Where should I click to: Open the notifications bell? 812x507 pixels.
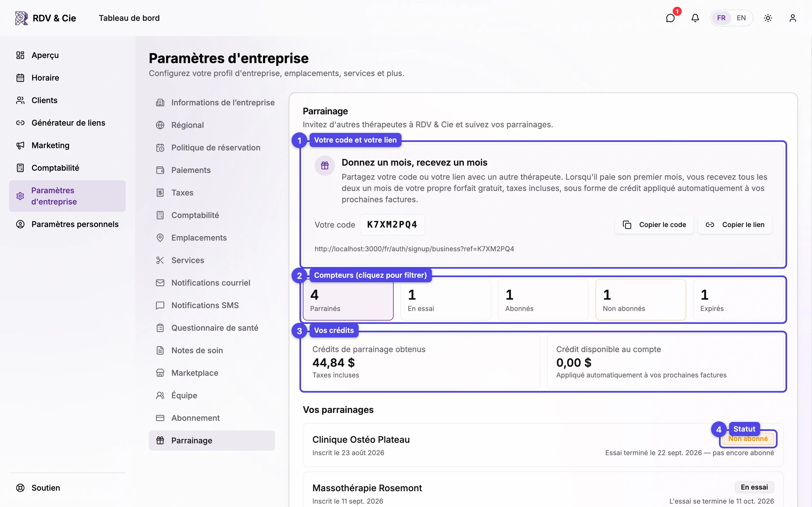click(695, 18)
